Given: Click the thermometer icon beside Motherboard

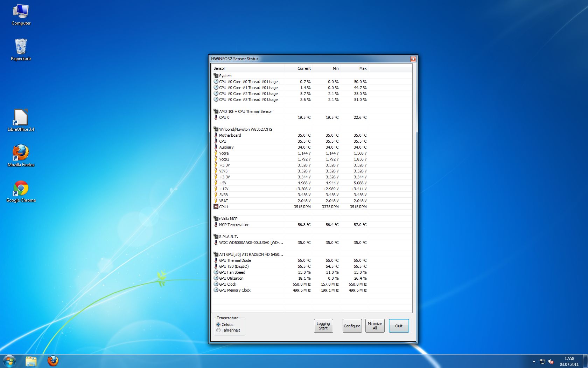Looking at the screenshot, I should point(216,135).
